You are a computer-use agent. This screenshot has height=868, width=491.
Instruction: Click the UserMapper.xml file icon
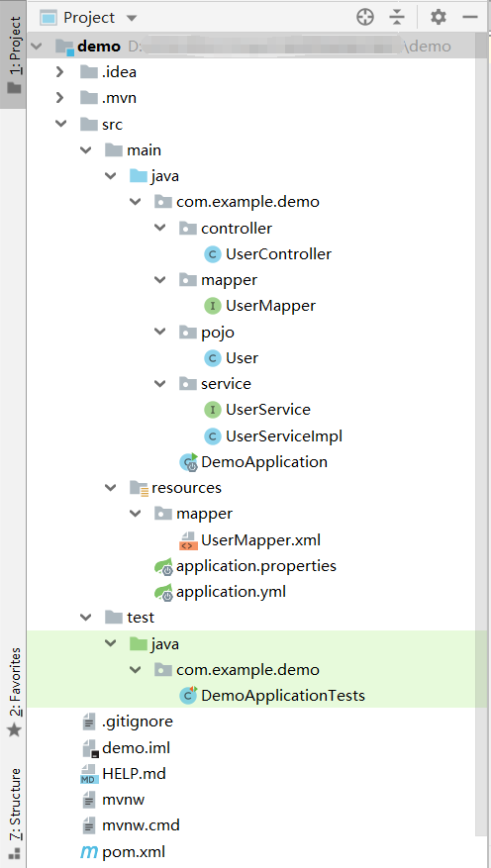coord(188,539)
